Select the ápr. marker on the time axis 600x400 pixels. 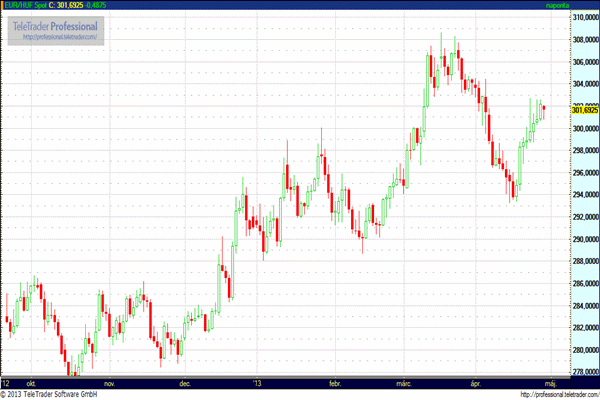click(x=475, y=383)
